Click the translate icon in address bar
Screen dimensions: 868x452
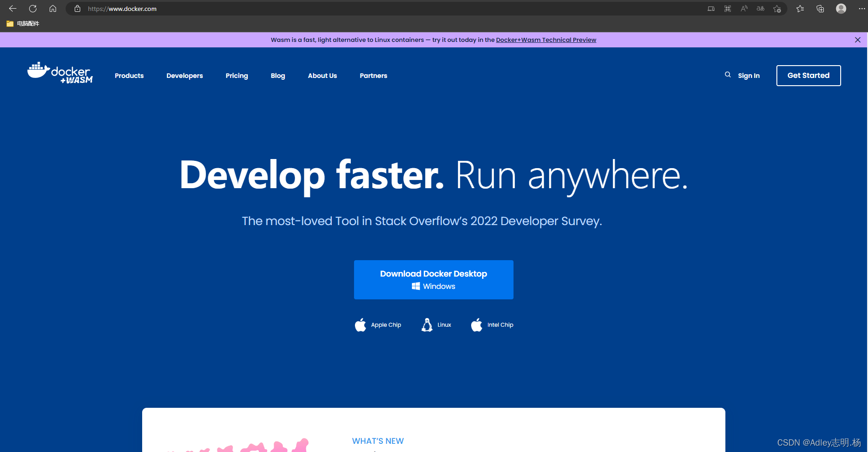coord(760,9)
